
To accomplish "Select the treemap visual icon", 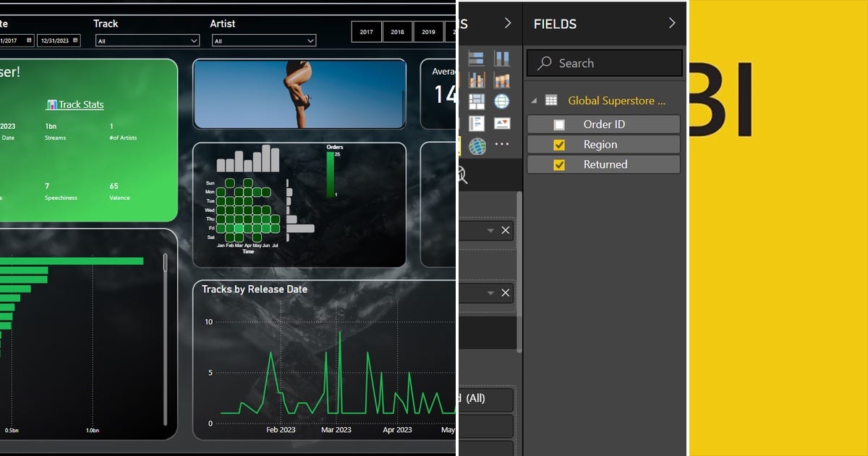I will (477, 101).
